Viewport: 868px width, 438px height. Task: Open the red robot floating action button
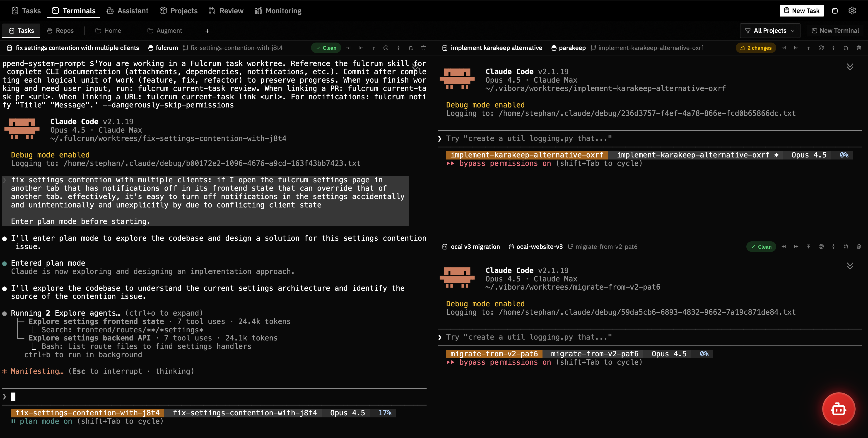838,409
